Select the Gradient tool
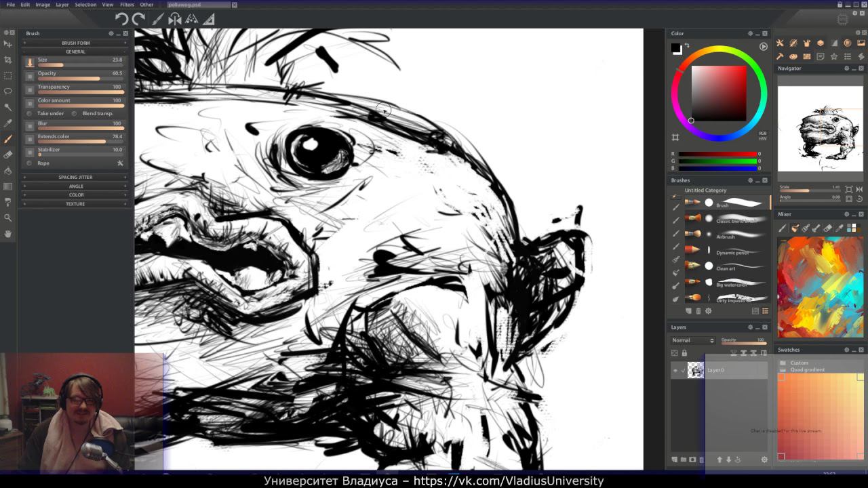 click(x=8, y=186)
